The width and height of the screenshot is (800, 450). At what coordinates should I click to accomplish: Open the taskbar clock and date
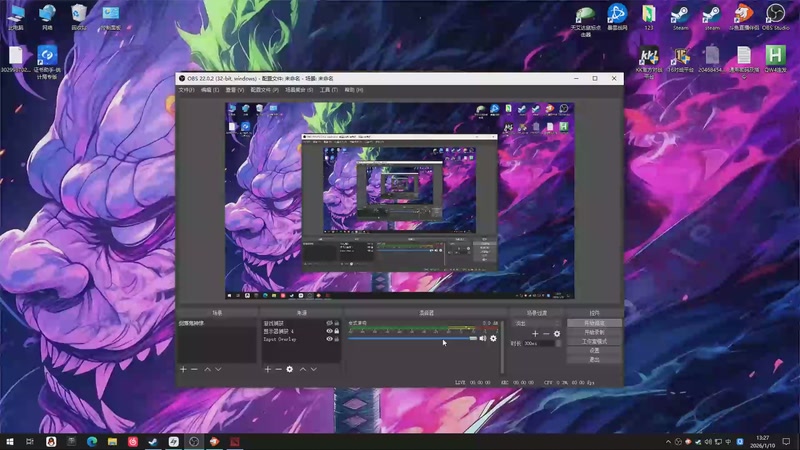[x=762, y=441]
